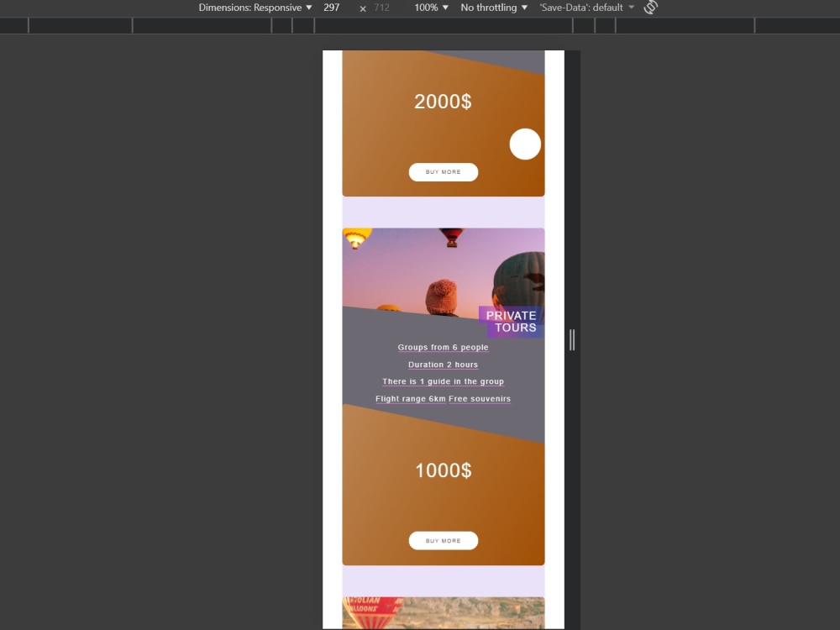Click the PRIVATE TOURS badge
The width and height of the screenshot is (840, 630).
click(511, 322)
